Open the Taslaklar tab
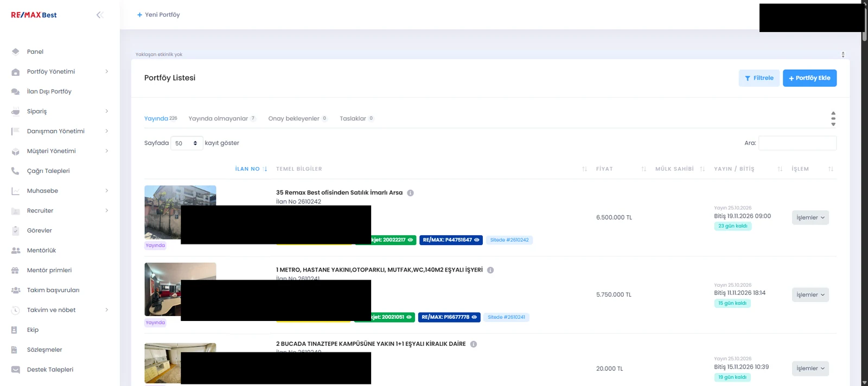Screen dimensions: 868x386 [x=357, y=118]
